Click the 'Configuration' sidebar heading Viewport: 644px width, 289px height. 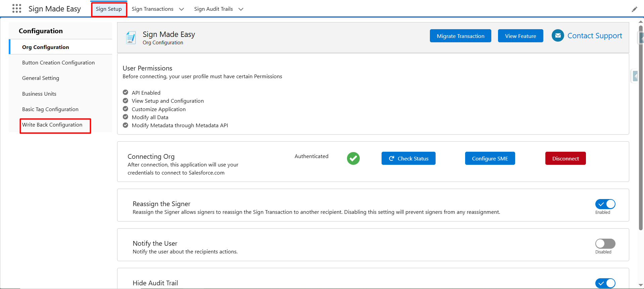[x=41, y=31]
